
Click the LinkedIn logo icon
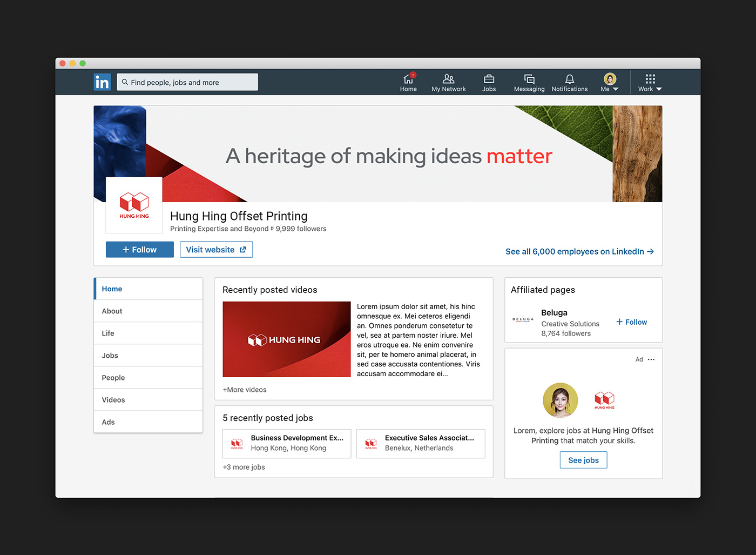[102, 82]
